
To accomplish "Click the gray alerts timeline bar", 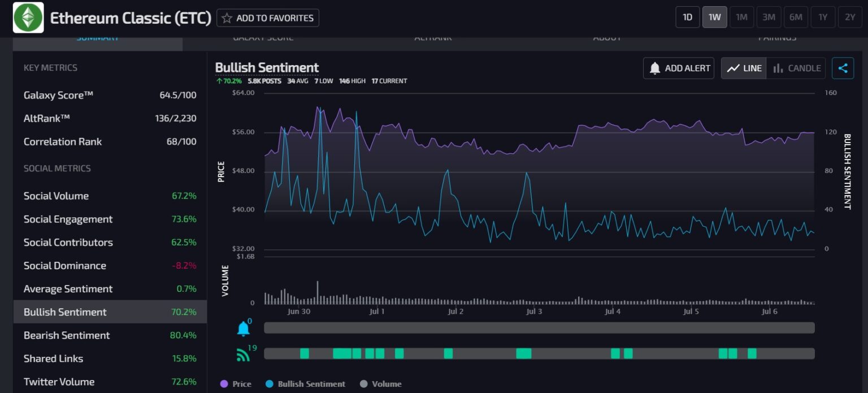I will [539, 328].
